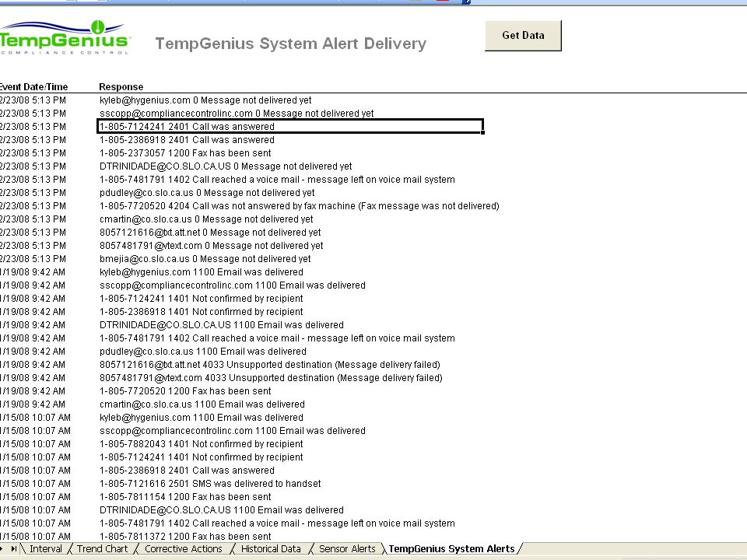Switch to the Historical Data tab
The image size is (747, 560).
(271, 548)
